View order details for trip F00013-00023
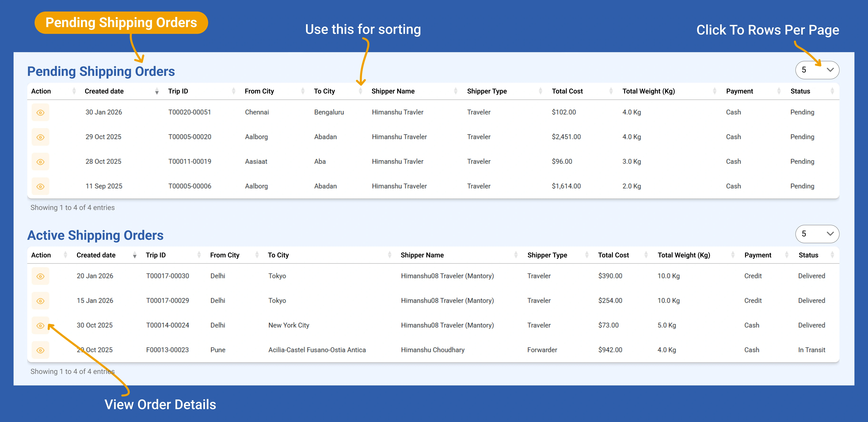Screen dimensions: 868x422 coord(41,350)
